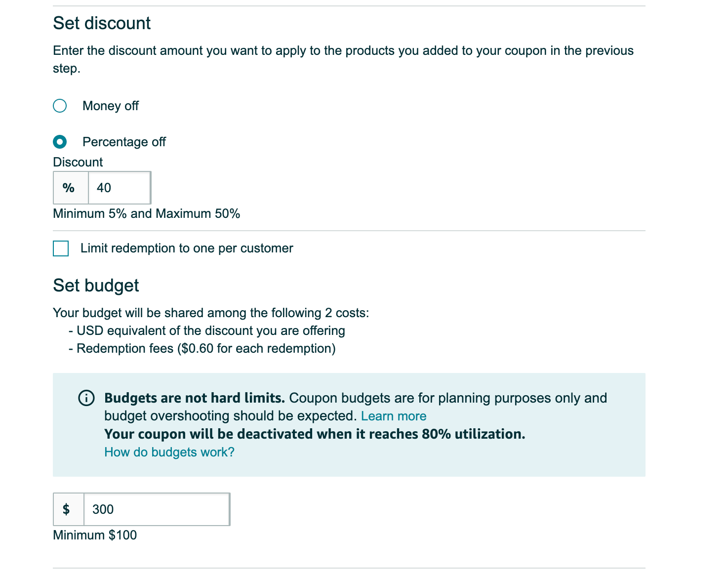The height and width of the screenshot is (576, 728).
Task: Click the dollar sign beside budget field
Action: click(x=66, y=509)
